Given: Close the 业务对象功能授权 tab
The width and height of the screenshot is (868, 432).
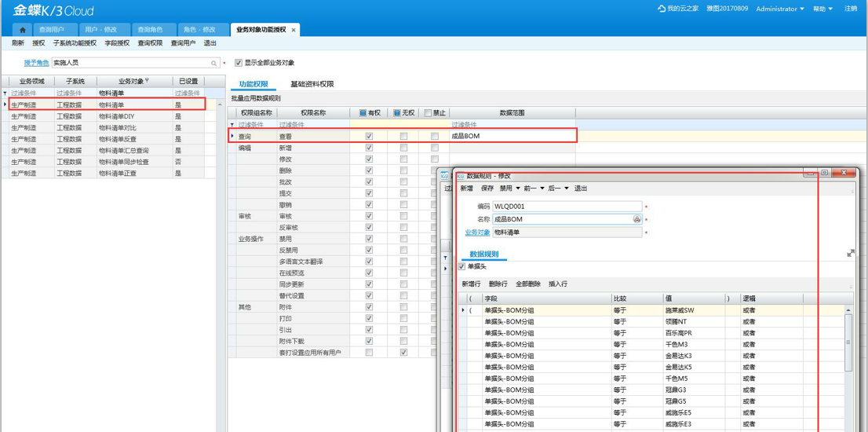Looking at the screenshot, I should pos(294,30).
